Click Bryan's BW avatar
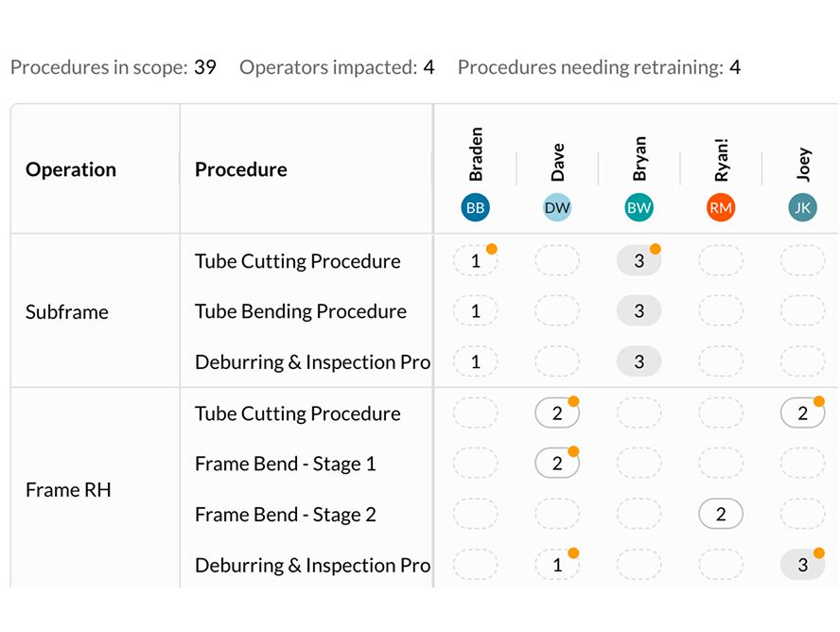 click(639, 207)
